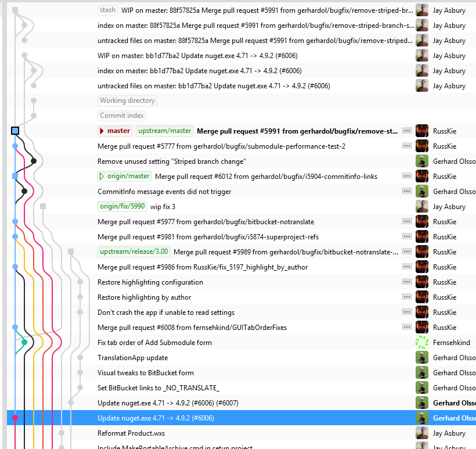Click the blue commit node on the selected row
Image resolution: width=476 pixels, height=449 pixels.
click(x=15, y=418)
